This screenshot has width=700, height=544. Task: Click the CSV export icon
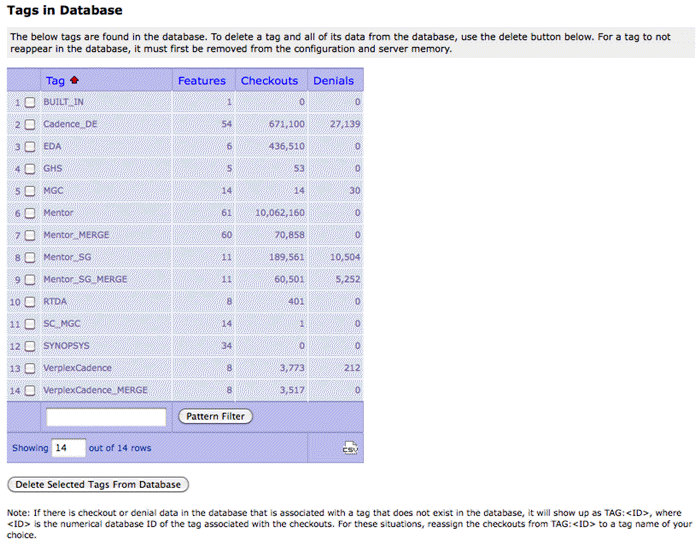click(x=349, y=448)
